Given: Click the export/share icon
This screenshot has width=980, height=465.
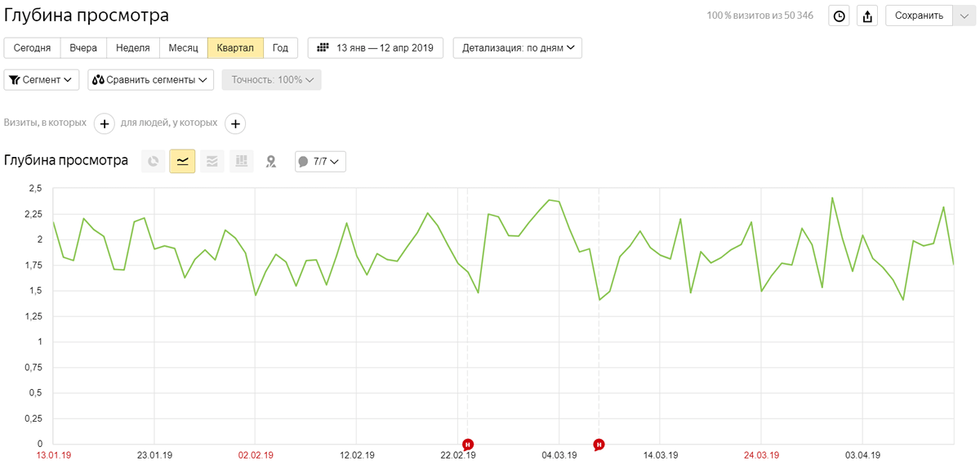Looking at the screenshot, I should 868,16.
